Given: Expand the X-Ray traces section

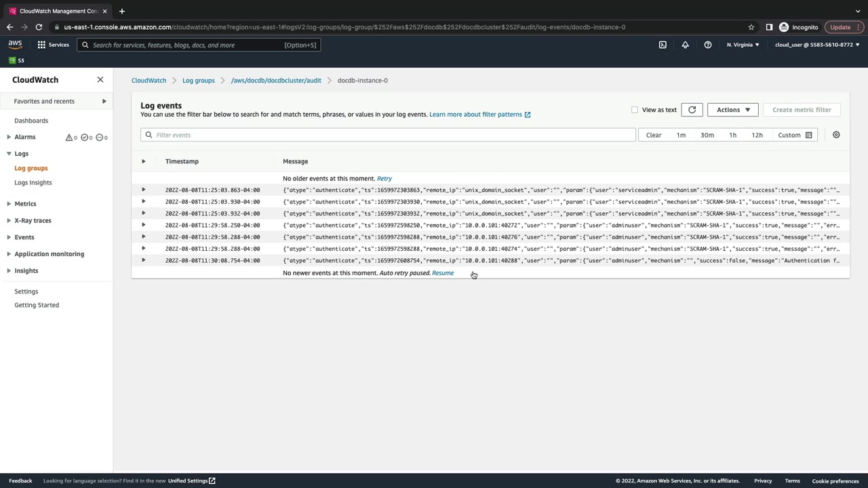Looking at the screenshot, I should (x=9, y=220).
